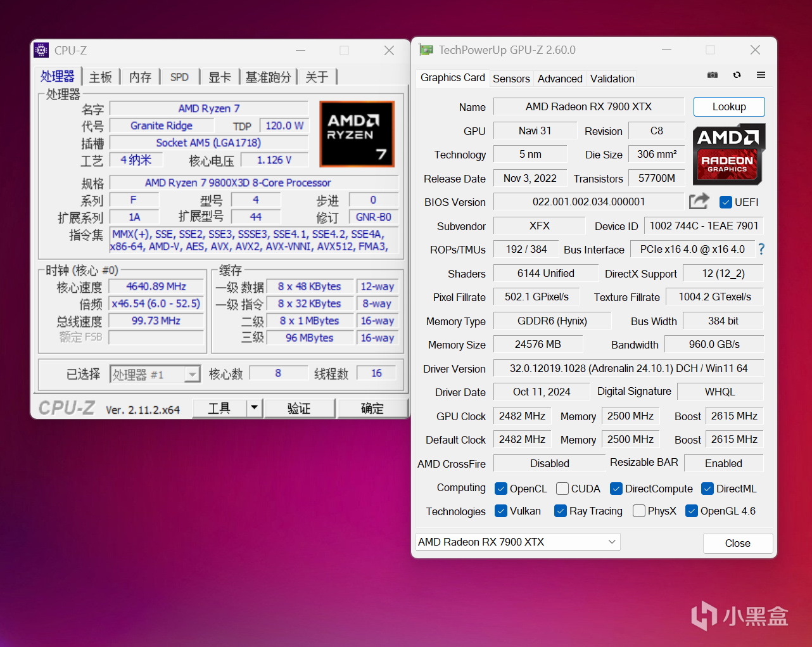This screenshot has height=647, width=812.
Task: Toggle the OpenCL checkbox
Action: (501, 489)
